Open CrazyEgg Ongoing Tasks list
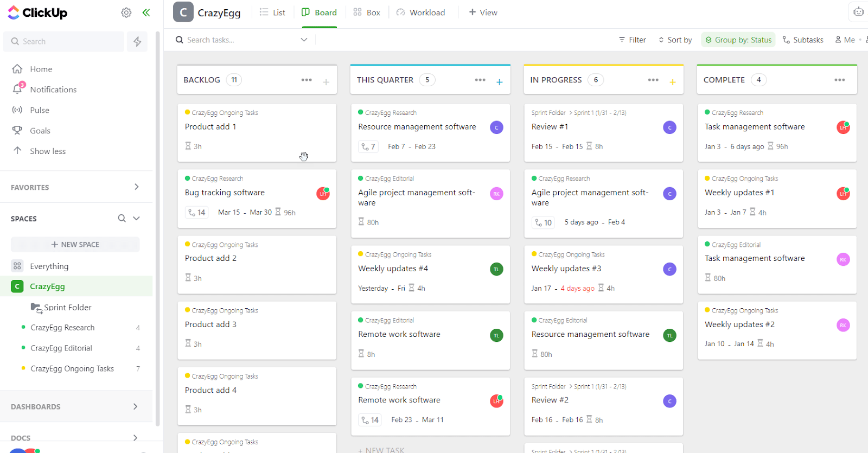868x453 pixels. tap(72, 369)
